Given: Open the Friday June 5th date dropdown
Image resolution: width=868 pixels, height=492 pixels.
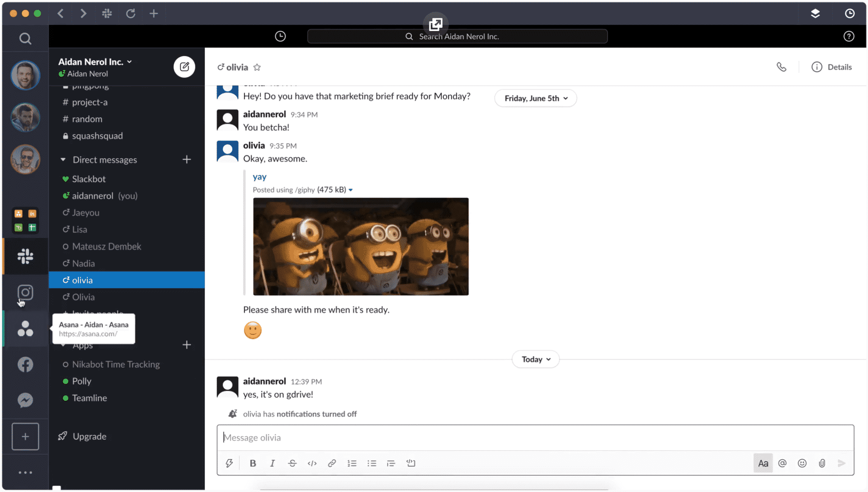Looking at the screenshot, I should [x=535, y=98].
